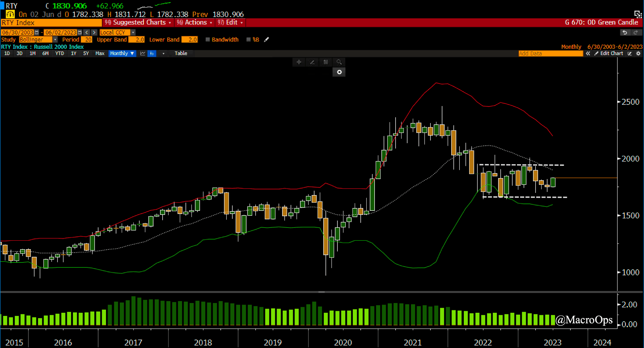Switch to line chart type icon

point(143,53)
